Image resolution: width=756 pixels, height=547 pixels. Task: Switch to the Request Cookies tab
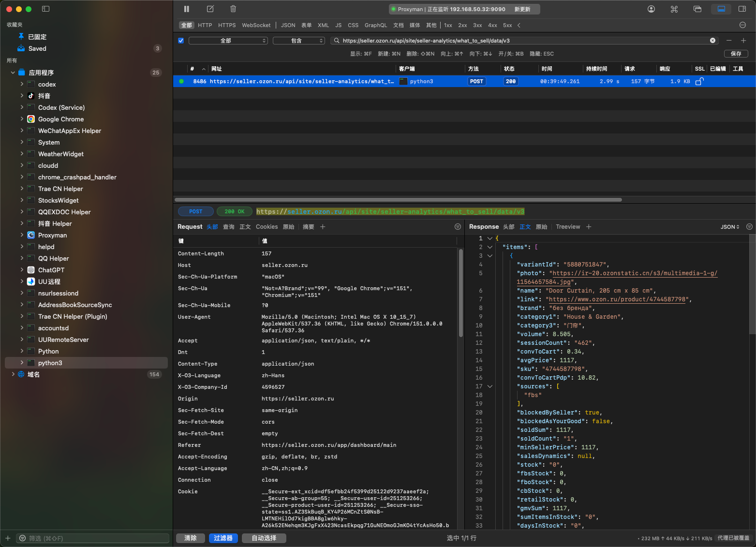[267, 227]
